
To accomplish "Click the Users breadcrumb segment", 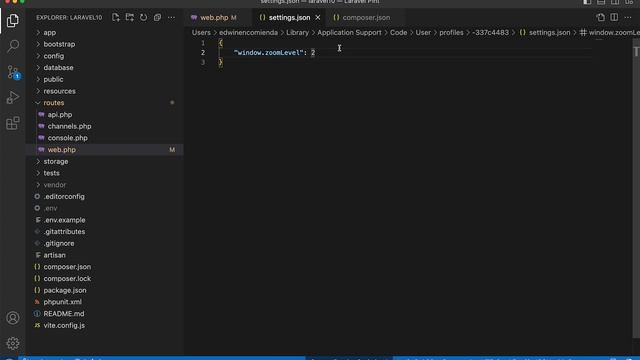I will coord(201,33).
